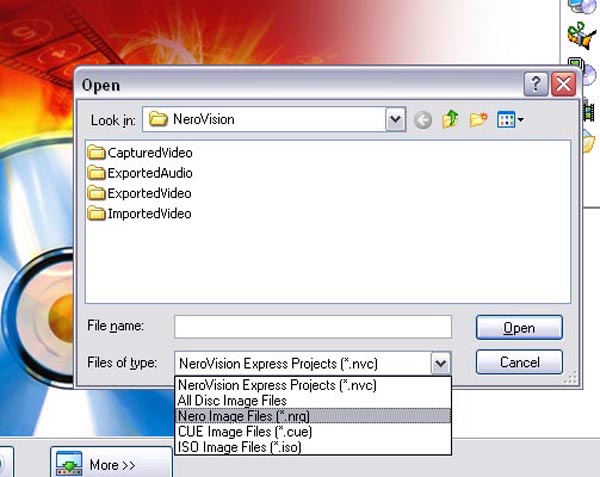Choose CUE Image Files (*.cue) option

313,431
